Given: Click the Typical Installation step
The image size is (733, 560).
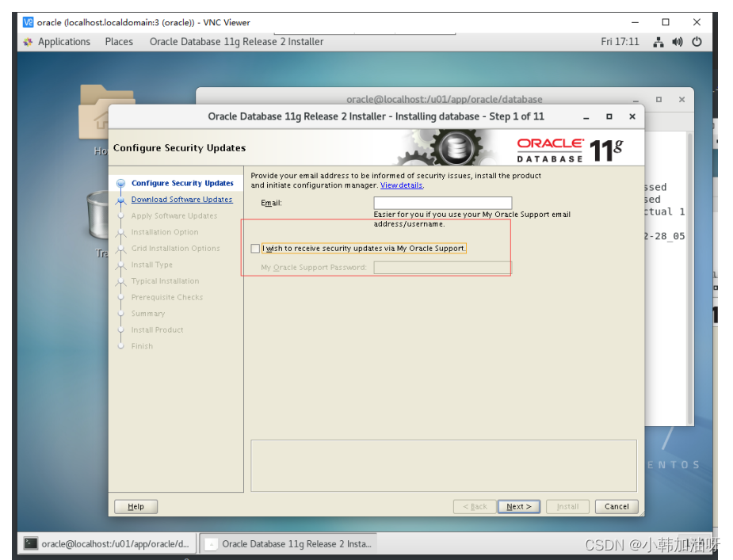Looking at the screenshot, I should (x=165, y=281).
